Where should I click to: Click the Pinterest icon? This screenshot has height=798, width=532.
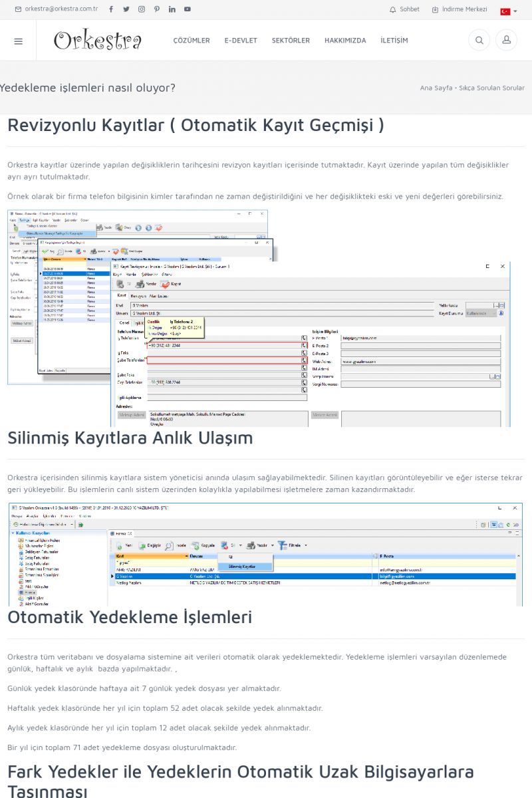[157, 9]
